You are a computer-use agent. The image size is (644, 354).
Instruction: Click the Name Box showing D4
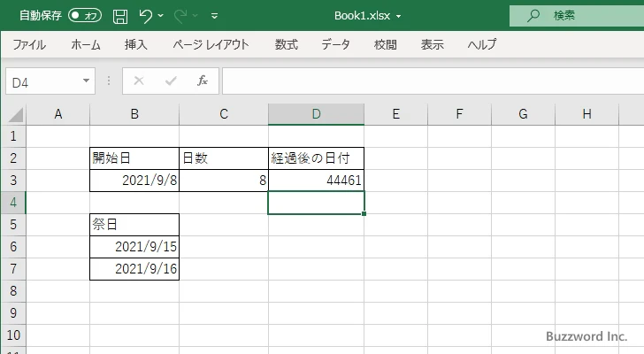pyautogui.click(x=43, y=81)
